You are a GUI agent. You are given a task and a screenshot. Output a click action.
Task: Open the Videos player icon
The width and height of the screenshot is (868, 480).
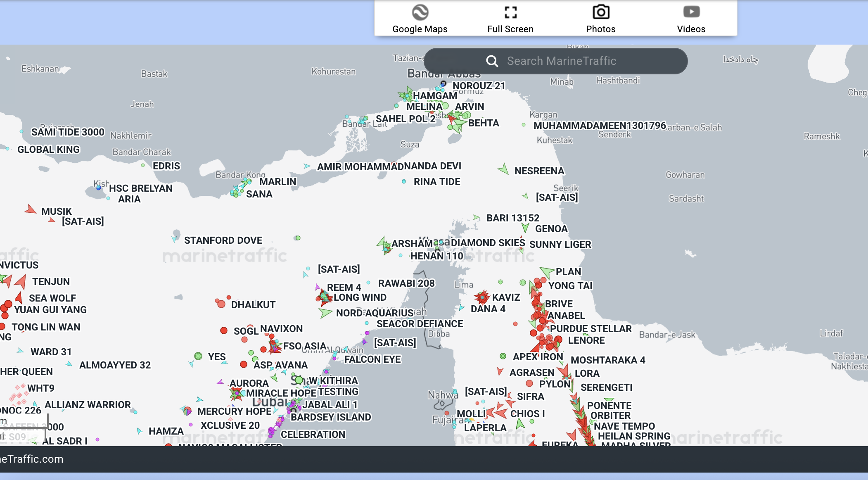691,12
